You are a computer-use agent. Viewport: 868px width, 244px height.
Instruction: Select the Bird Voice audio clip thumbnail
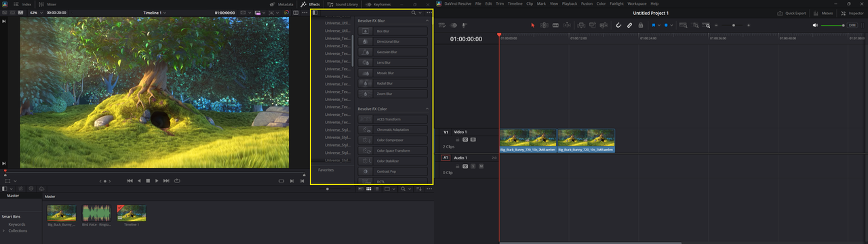(x=96, y=213)
